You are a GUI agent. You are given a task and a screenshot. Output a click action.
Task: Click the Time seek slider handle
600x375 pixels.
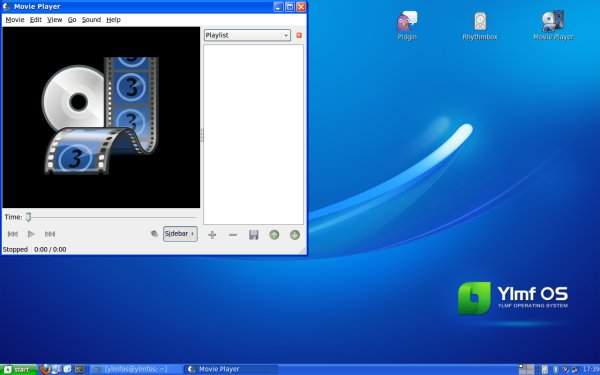coord(28,217)
